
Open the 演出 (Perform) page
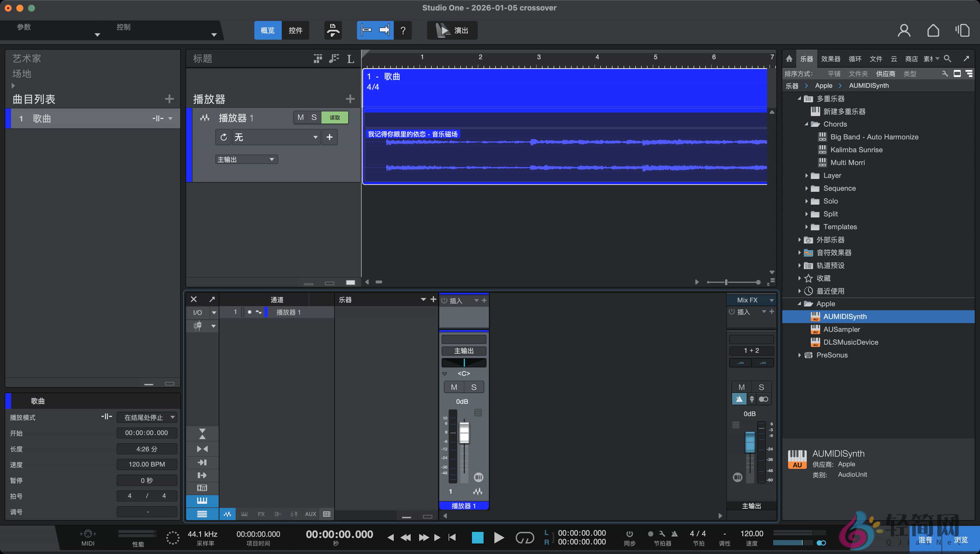pos(452,30)
